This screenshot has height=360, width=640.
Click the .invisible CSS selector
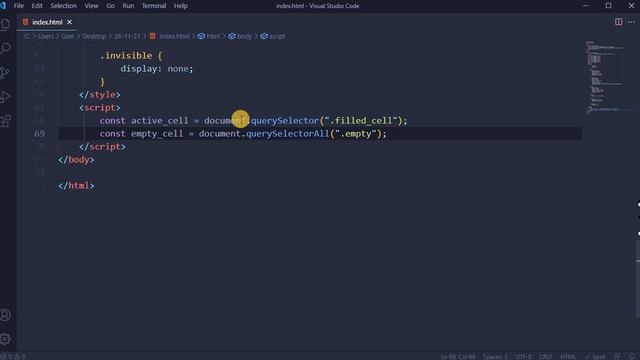click(126, 56)
